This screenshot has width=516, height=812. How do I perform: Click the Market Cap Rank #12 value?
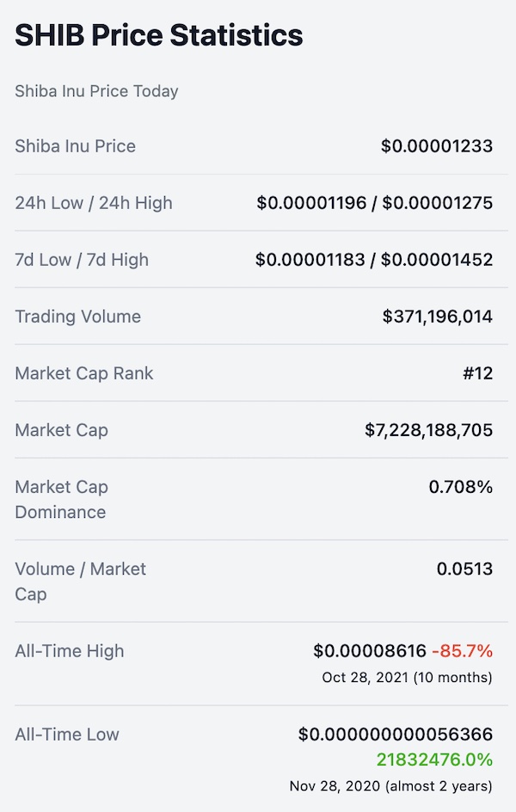477,373
